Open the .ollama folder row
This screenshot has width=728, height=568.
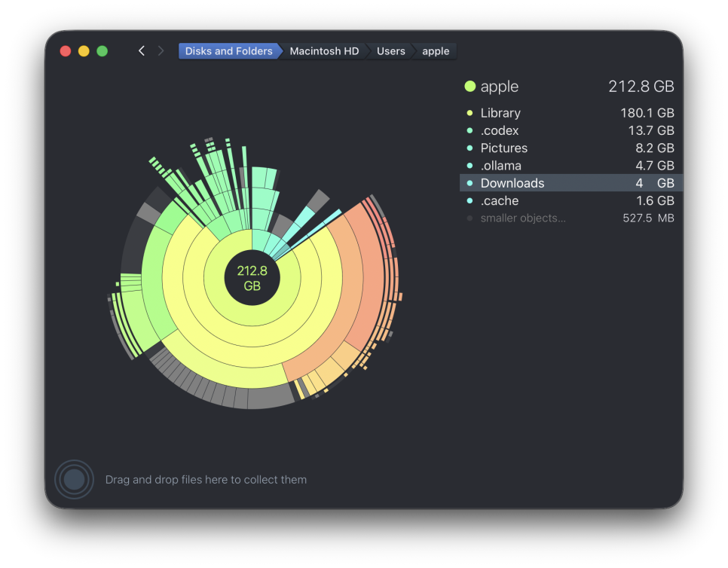[x=570, y=166]
